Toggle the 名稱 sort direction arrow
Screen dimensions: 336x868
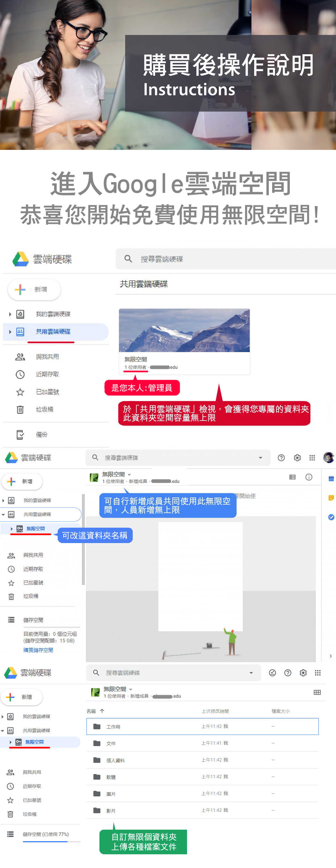(102, 711)
